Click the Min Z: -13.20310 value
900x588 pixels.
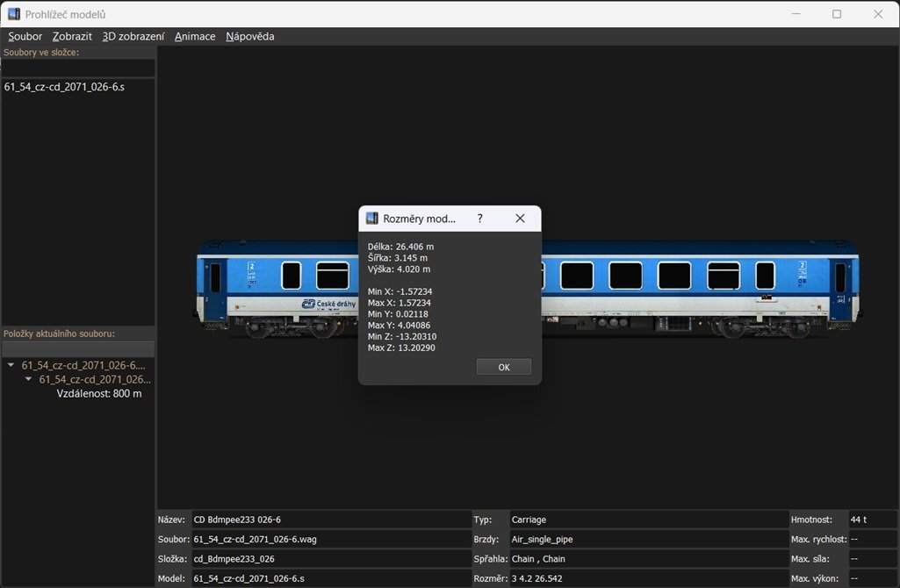[x=402, y=336]
